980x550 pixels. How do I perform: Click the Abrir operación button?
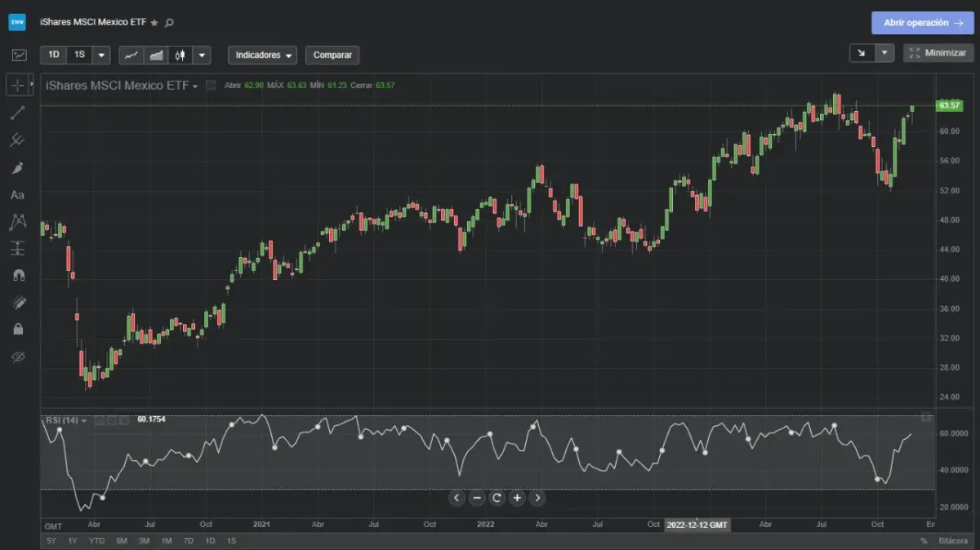pos(922,23)
